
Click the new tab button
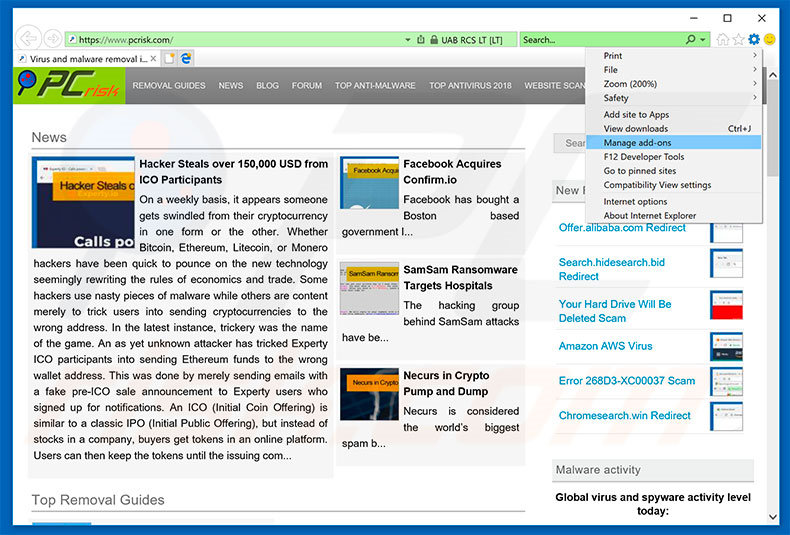click(x=170, y=58)
